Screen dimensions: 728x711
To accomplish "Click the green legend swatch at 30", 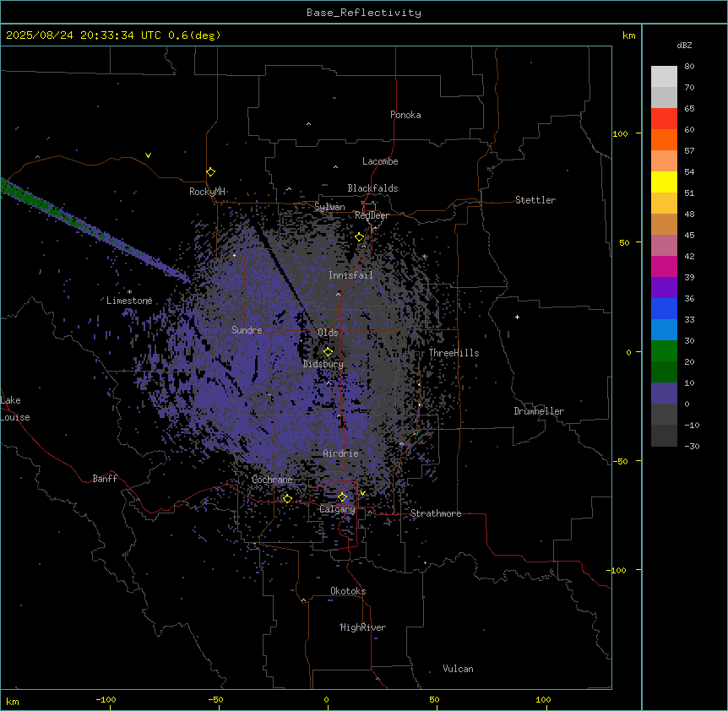I will click(664, 351).
